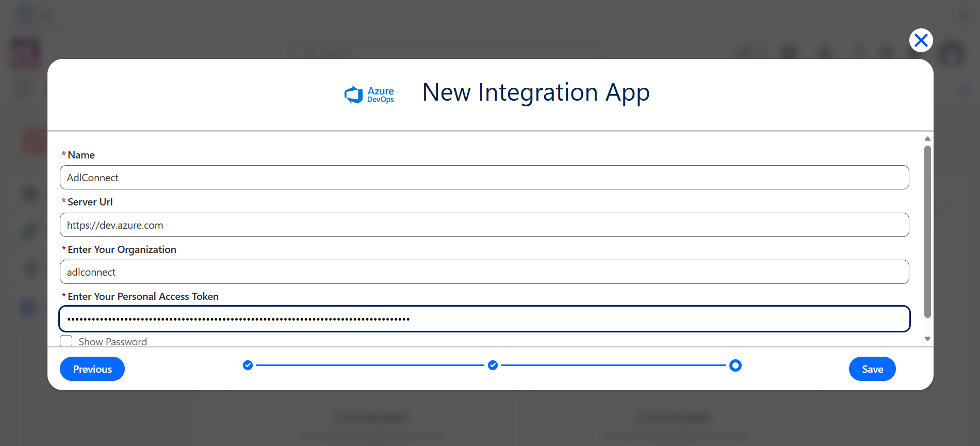Click the New Integration App heading
The image size is (980, 446).
pyautogui.click(x=536, y=93)
